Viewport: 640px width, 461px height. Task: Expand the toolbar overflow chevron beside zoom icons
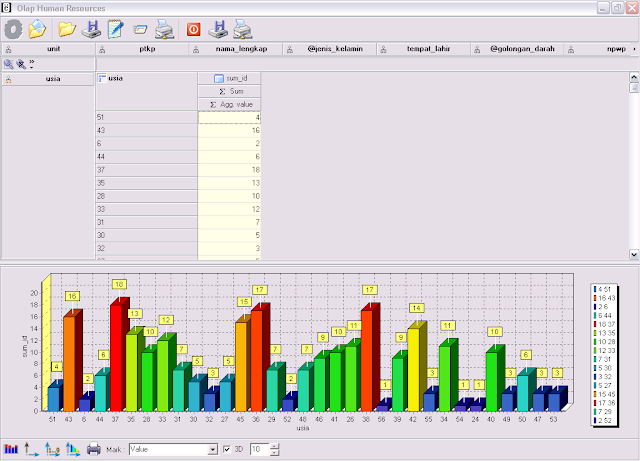[x=32, y=62]
